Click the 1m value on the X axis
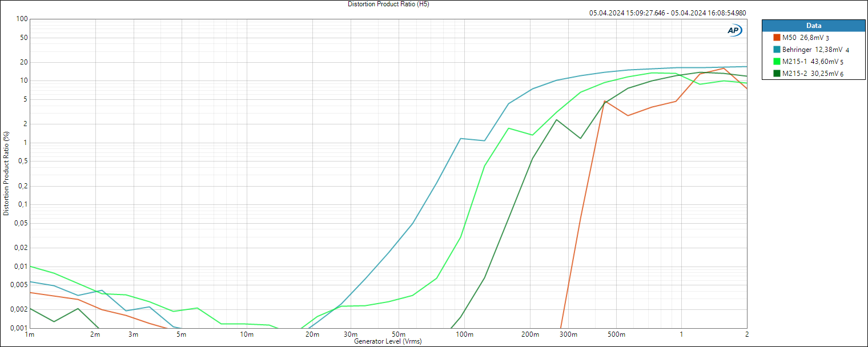 30,334
